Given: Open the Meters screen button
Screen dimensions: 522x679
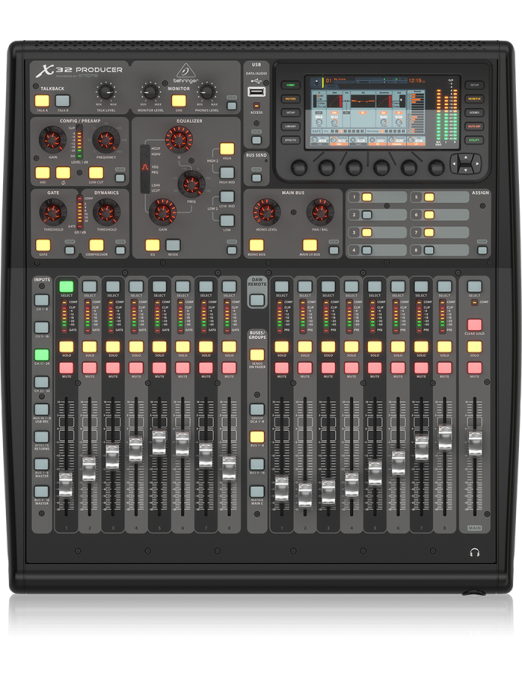Looking at the screenshot, I should 290,99.
